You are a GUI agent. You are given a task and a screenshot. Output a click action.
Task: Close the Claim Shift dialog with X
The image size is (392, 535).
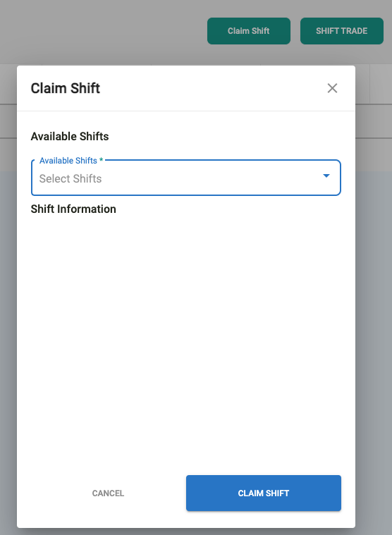(332, 88)
